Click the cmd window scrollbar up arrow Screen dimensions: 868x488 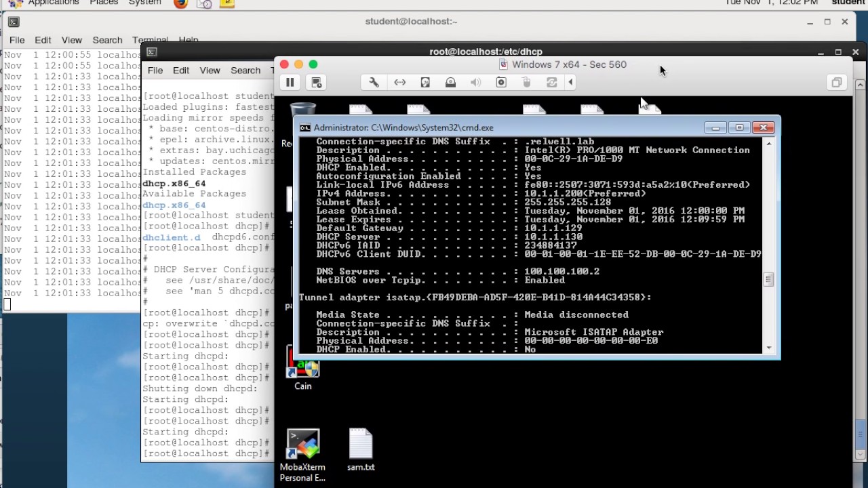768,143
